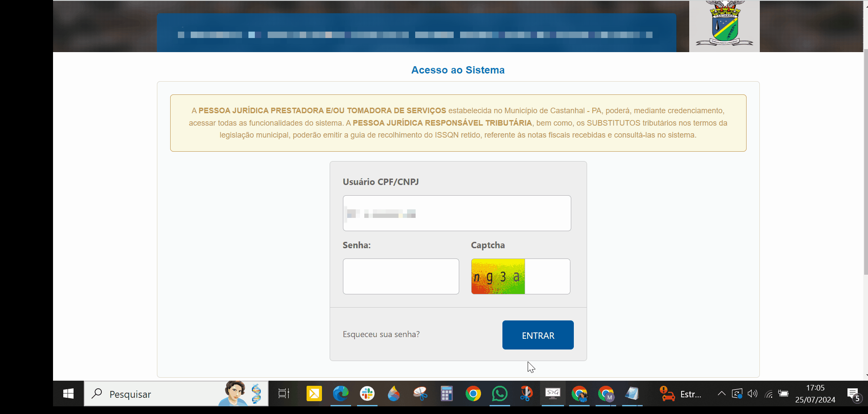Open the Windows Start menu

[x=68, y=393]
